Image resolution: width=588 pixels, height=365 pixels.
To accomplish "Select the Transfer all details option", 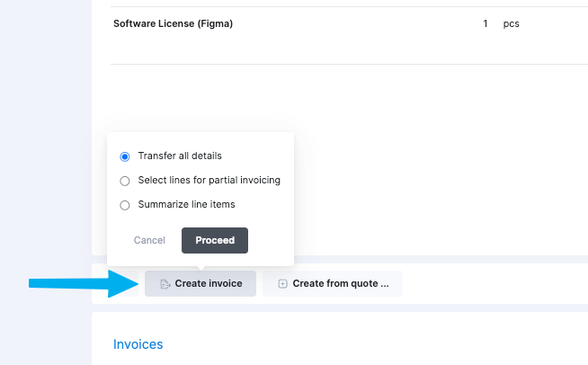I will [x=124, y=156].
